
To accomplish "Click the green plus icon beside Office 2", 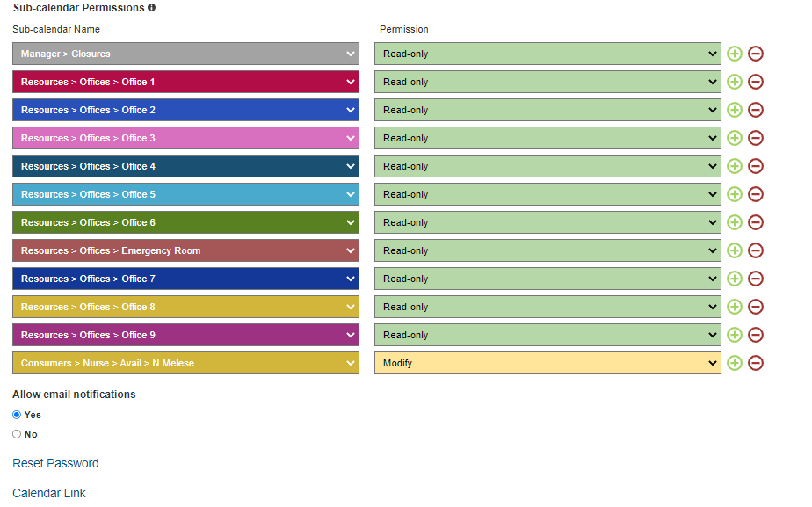I will click(x=735, y=110).
